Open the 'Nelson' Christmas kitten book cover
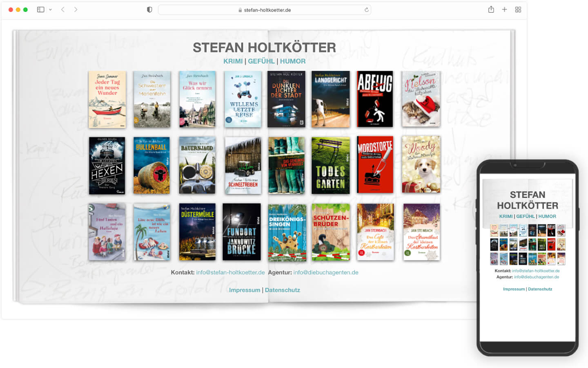This screenshot has width=588, height=368. point(421,99)
